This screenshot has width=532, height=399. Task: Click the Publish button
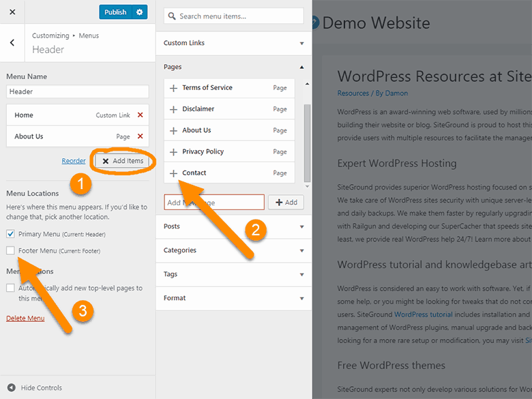(115, 12)
